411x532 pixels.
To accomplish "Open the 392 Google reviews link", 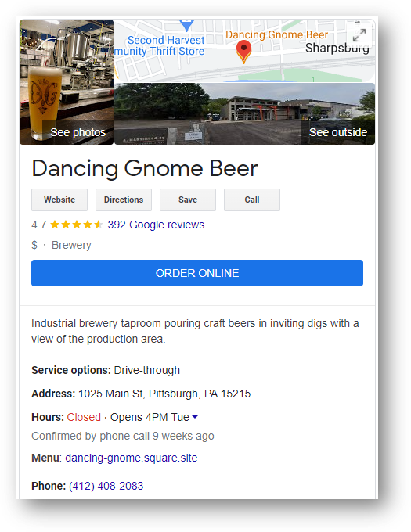I will [156, 225].
